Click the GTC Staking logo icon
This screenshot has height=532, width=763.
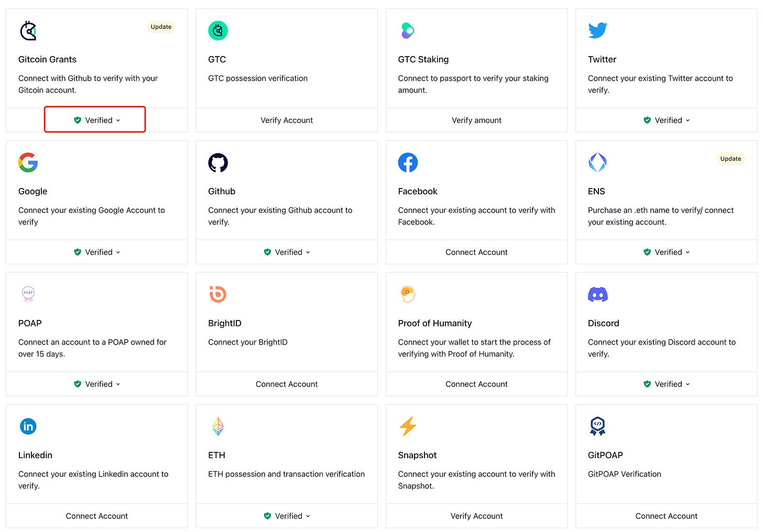click(x=407, y=31)
